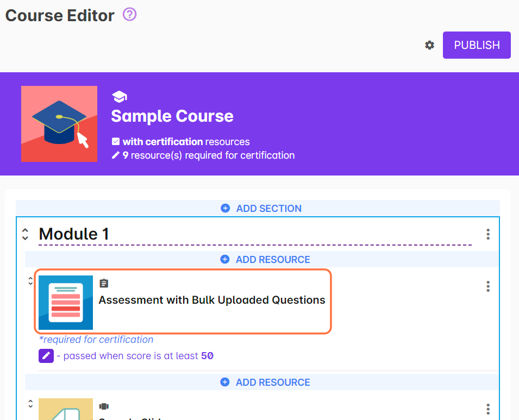The height and width of the screenshot is (420, 519).
Task: Click the assessment resource thumbnail image
Action: point(66,303)
